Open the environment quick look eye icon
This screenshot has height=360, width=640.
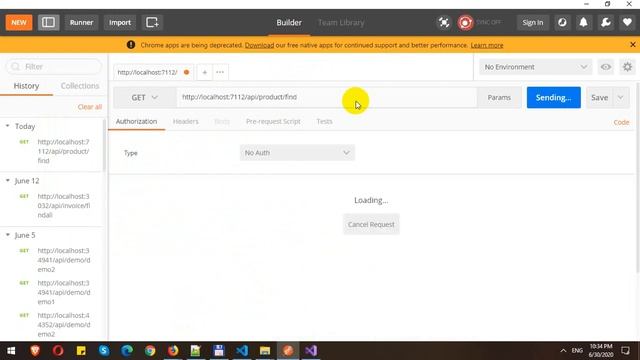[606, 67]
